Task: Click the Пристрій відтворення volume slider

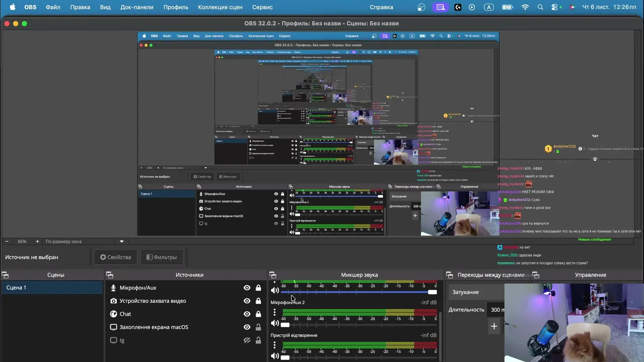Action: click(359, 357)
